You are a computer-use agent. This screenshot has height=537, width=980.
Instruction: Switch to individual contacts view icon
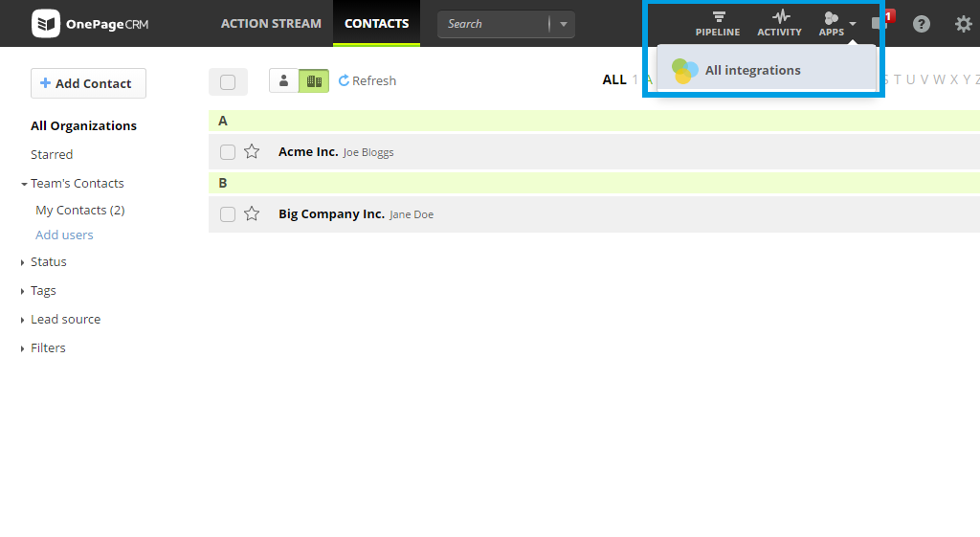coord(283,81)
